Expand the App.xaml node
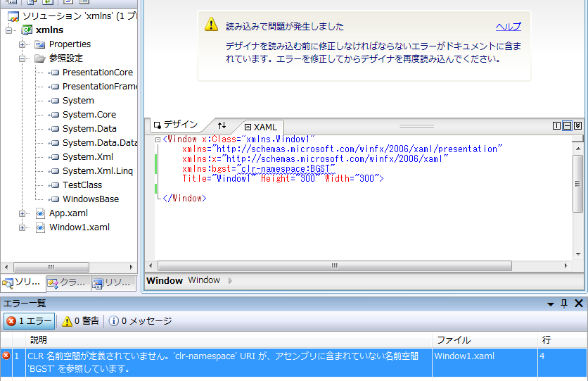588x381 pixels. [22, 213]
